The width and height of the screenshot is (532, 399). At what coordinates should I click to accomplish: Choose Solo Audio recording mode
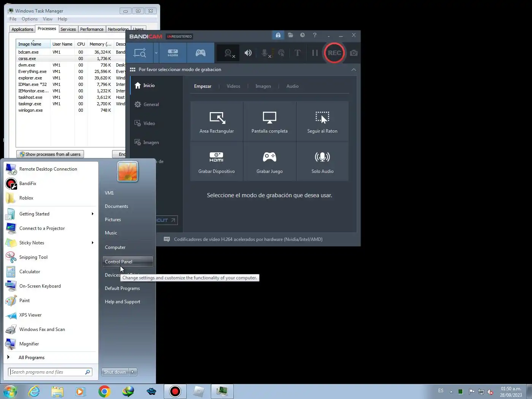tap(322, 161)
